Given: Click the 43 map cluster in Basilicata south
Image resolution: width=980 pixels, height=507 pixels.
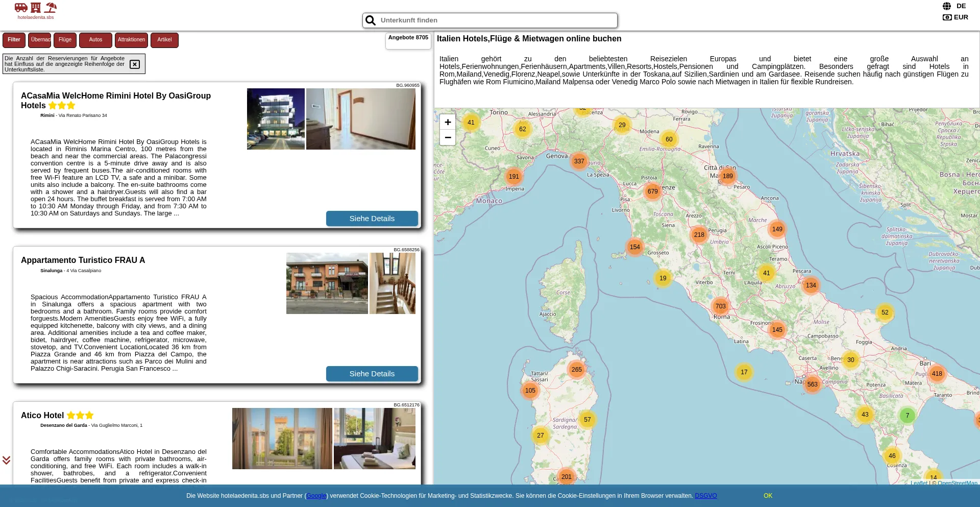Looking at the screenshot, I should (x=865, y=415).
